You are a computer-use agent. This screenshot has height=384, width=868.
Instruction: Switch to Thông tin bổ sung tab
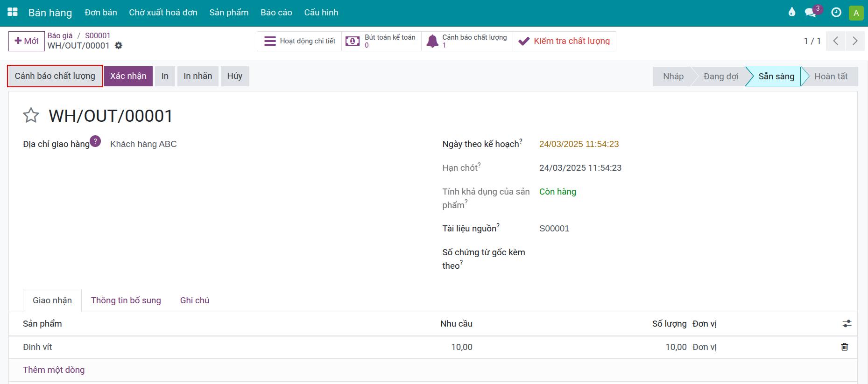pyautogui.click(x=126, y=300)
